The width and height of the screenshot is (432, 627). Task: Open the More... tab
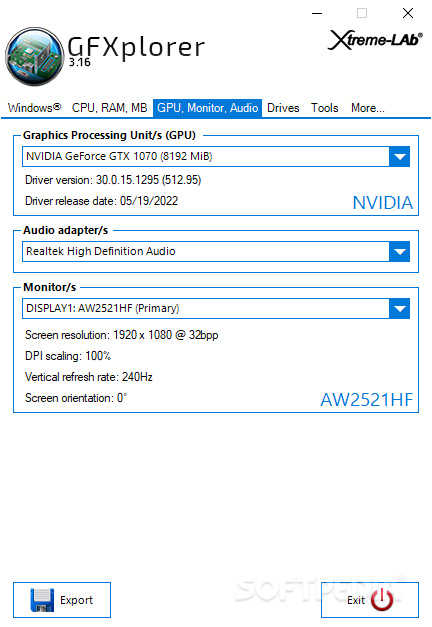tap(368, 108)
